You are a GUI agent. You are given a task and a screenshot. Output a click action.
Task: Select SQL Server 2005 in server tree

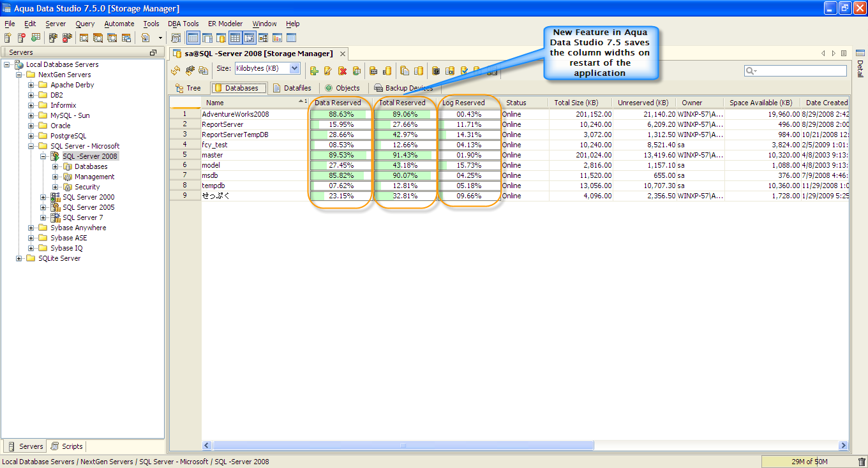pyautogui.click(x=89, y=207)
